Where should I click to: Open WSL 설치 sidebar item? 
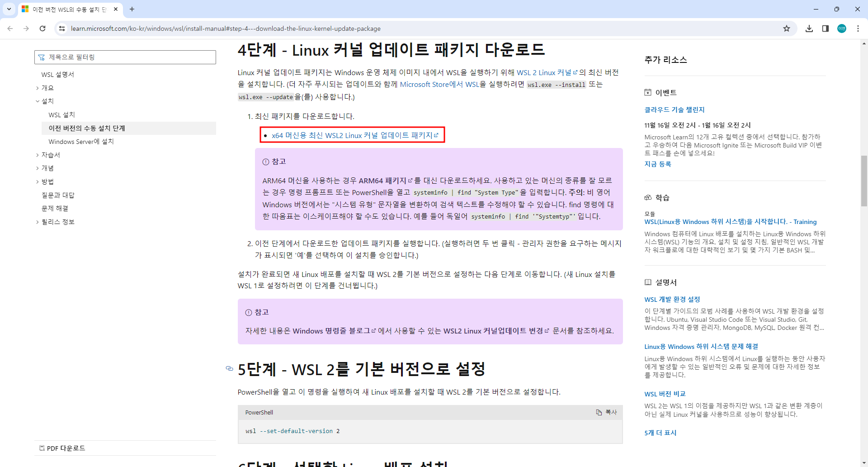pos(62,115)
